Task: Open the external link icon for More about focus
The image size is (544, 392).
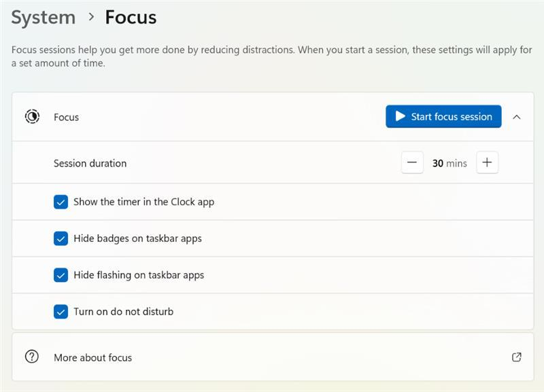Action: pos(516,357)
